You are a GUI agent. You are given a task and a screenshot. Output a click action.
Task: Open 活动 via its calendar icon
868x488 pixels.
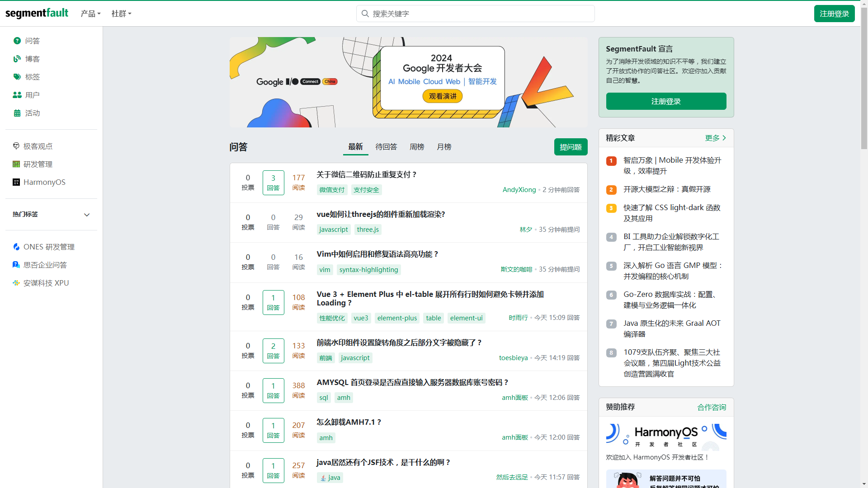(17, 113)
